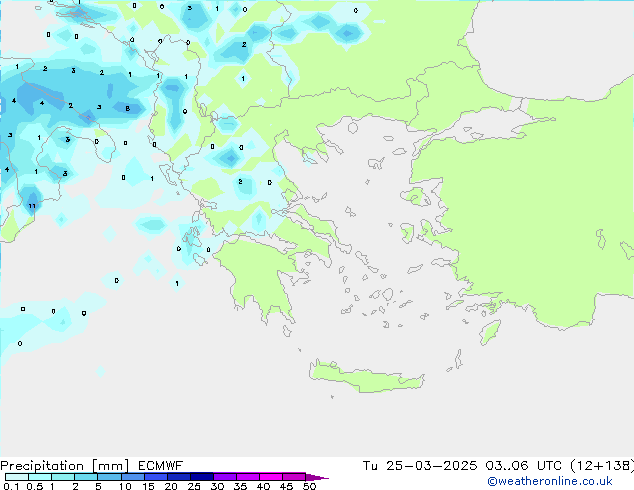Click the '0.5' legend scale label
Image resolution: width=634 pixels, height=490 pixels.
coord(35,486)
